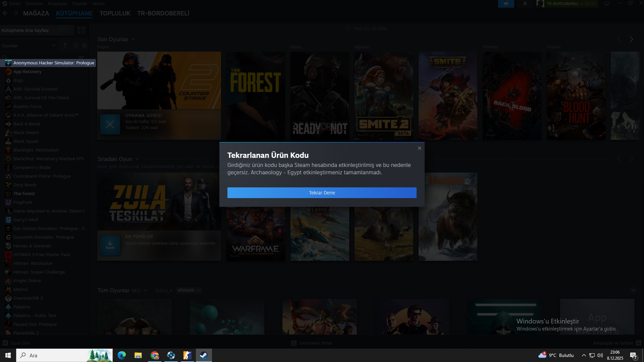Click Yeni bir raf ekle
This screenshot has width=644, height=362.
point(366,28)
